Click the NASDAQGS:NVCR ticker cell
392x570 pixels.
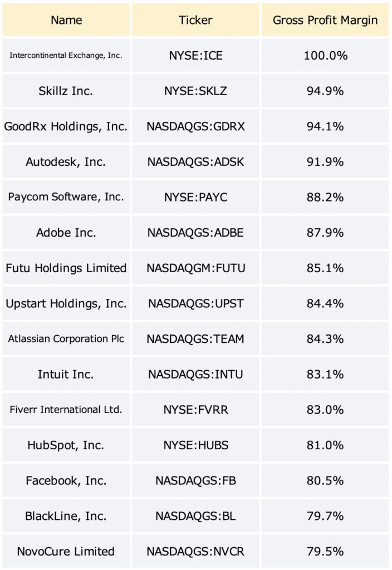pos(195,551)
